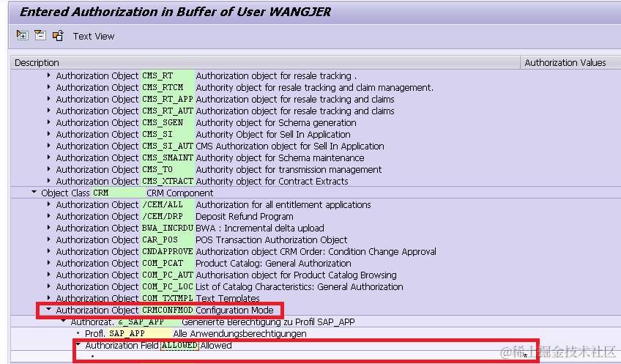Expand the COM_PCAT authorization object node
The image size is (621, 364).
(x=49, y=263)
